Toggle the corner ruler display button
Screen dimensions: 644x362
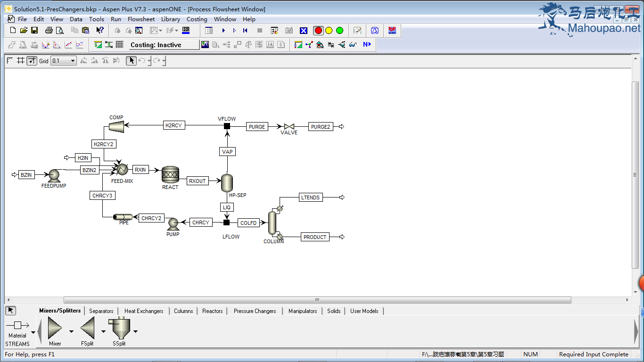[x=10, y=60]
